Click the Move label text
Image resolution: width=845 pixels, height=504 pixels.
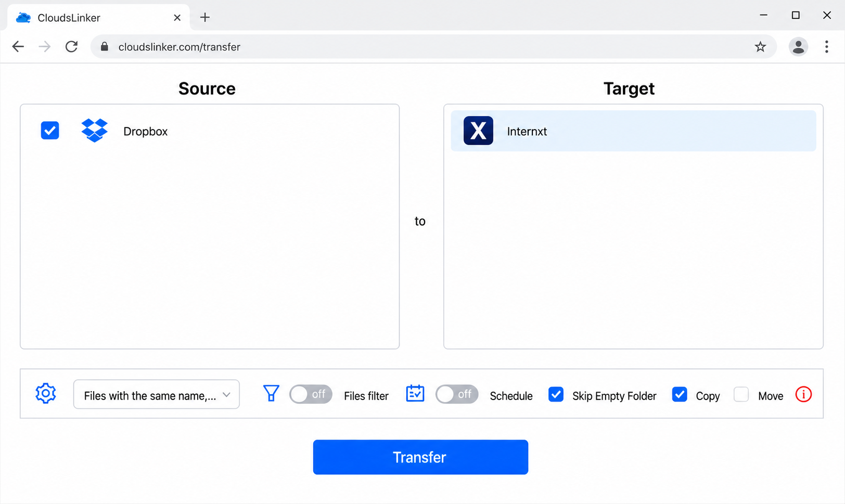point(771,396)
